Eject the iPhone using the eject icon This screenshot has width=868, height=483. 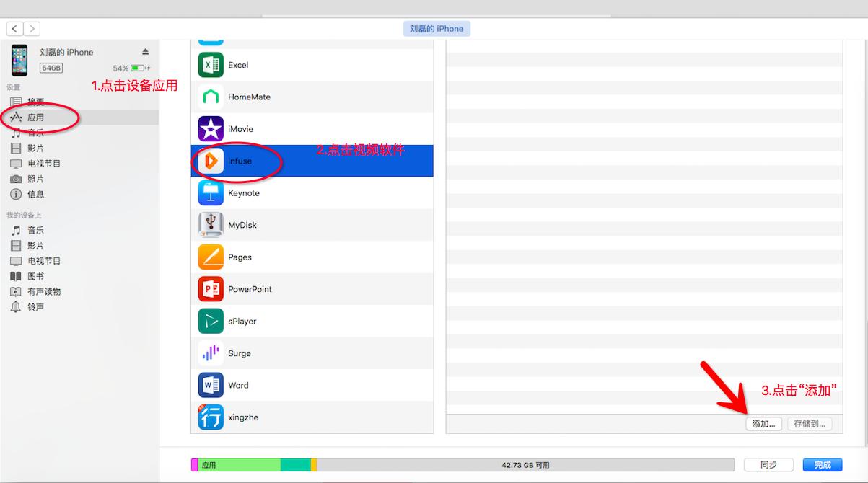click(145, 52)
